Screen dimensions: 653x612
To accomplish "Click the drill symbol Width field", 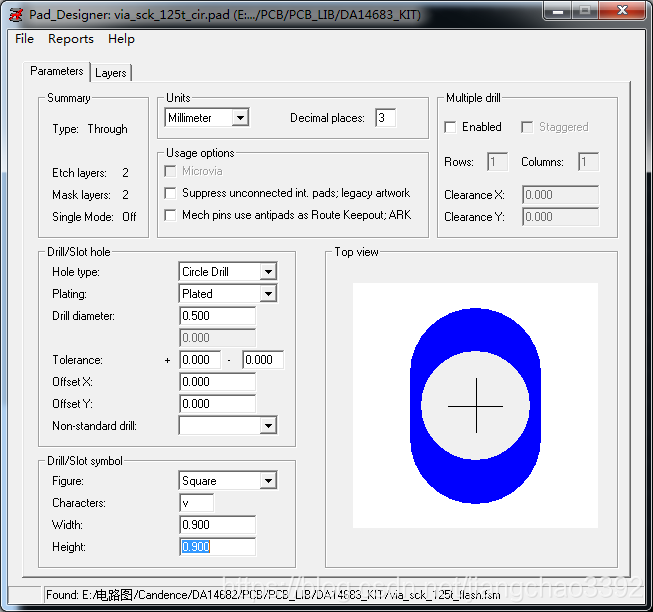I will [x=217, y=525].
